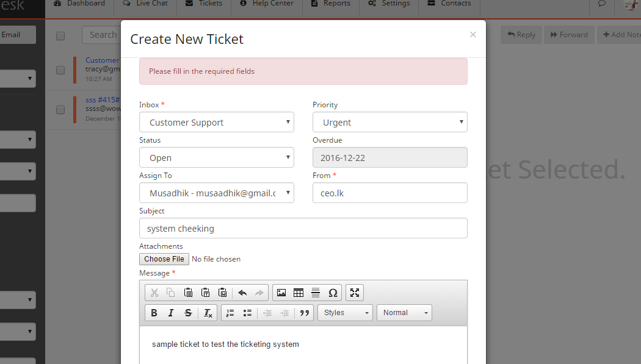
Task: Decrease the indent in the editor
Action: (267, 313)
